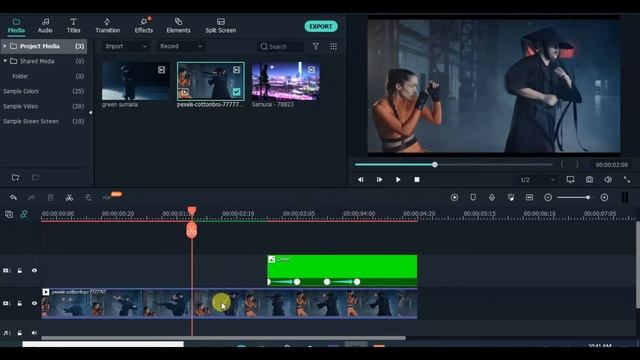Open the edit adjustments sliders icon
The image size is (640, 360).
(88, 198)
